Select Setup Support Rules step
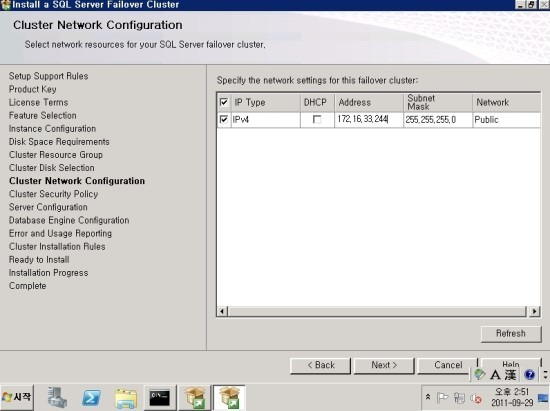This screenshot has height=411, width=550. pyautogui.click(x=48, y=76)
